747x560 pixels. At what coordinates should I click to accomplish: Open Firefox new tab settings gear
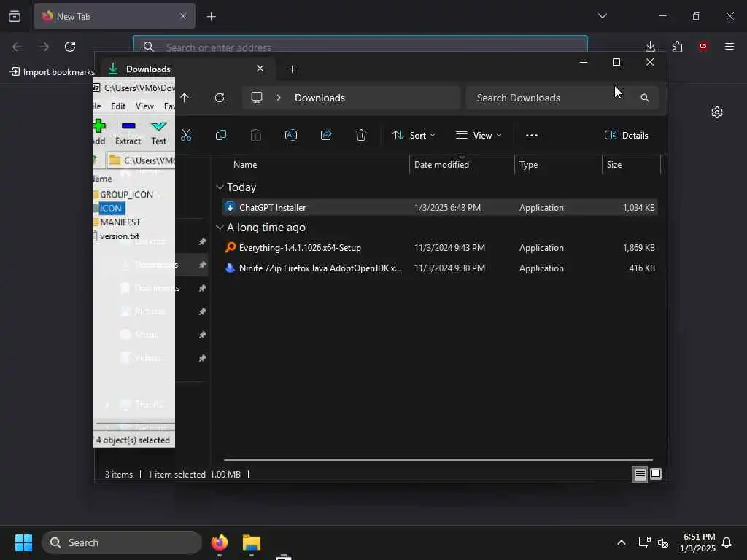tap(717, 112)
